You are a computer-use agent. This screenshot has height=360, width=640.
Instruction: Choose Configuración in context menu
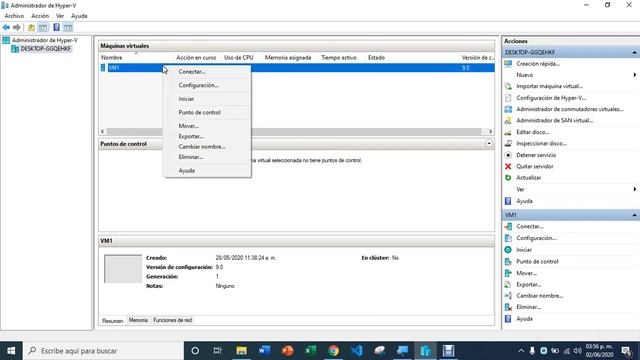coord(207,85)
